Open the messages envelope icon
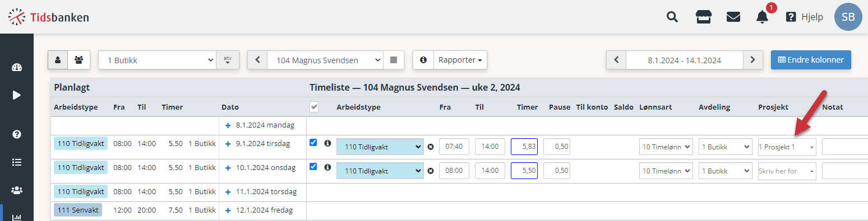Image resolution: width=868 pixels, height=221 pixels. tap(733, 17)
